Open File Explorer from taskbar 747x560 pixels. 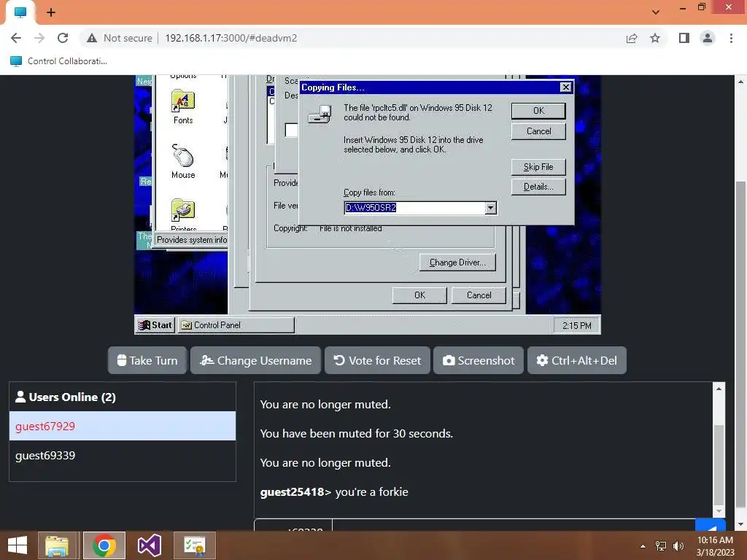pyautogui.click(x=57, y=545)
